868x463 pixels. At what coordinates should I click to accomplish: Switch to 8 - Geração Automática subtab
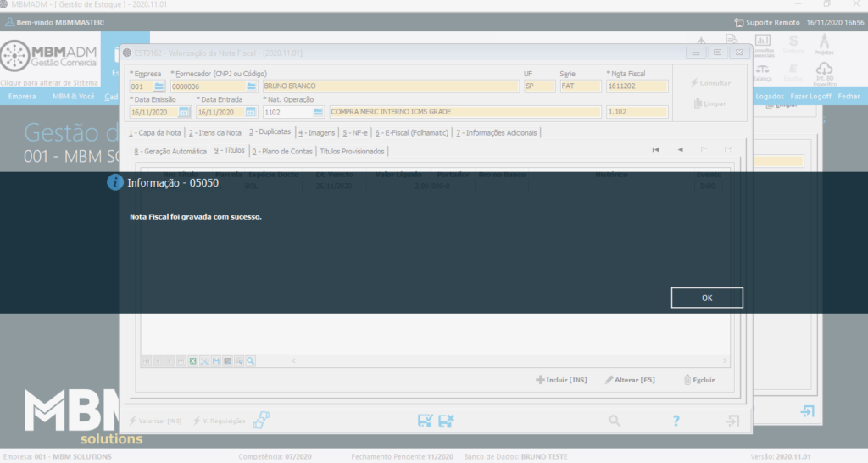pos(170,151)
